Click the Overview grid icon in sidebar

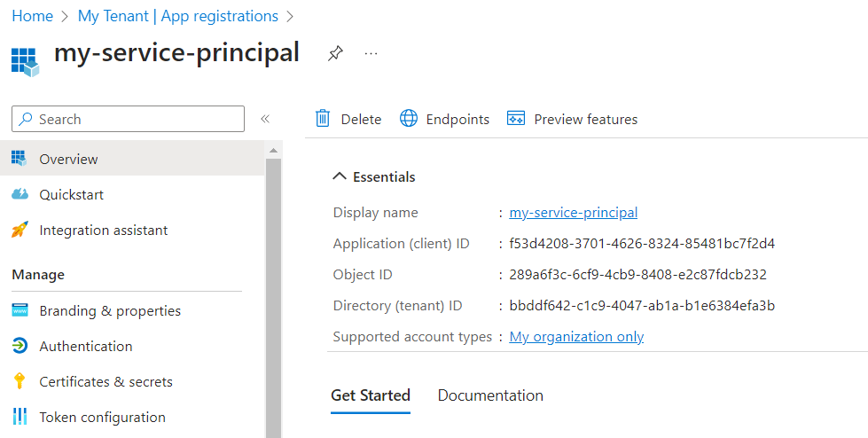pos(20,159)
